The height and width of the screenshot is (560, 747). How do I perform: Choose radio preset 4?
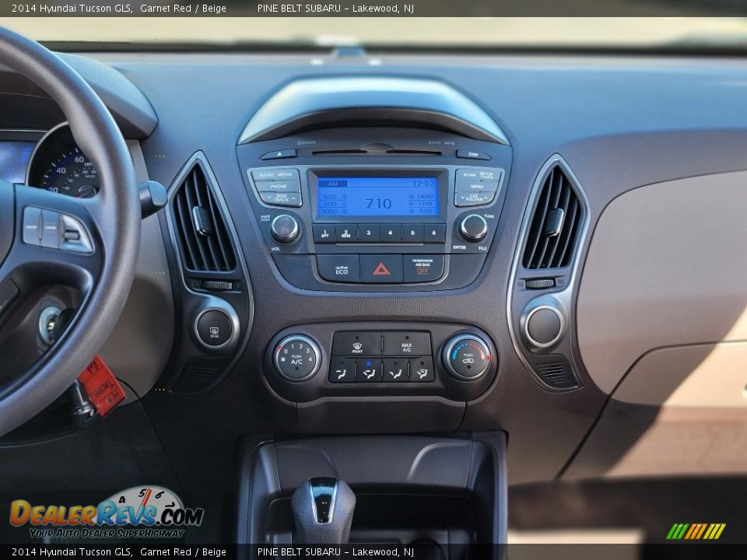[x=390, y=233]
